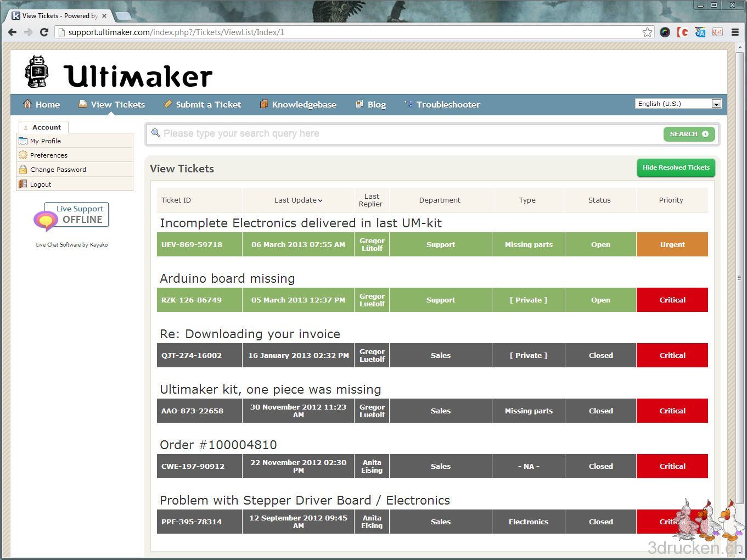Click ticket ID CWE-197-90912
The height and width of the screenshot is (560, 747).
[x=193, y=466]
